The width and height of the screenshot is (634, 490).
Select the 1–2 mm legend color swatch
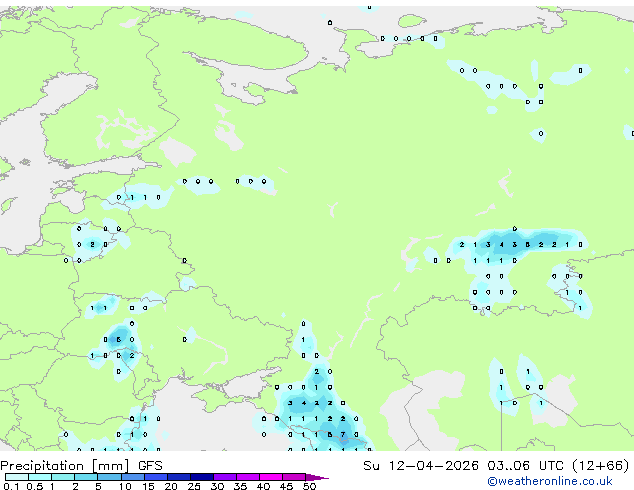click(63, 477)
